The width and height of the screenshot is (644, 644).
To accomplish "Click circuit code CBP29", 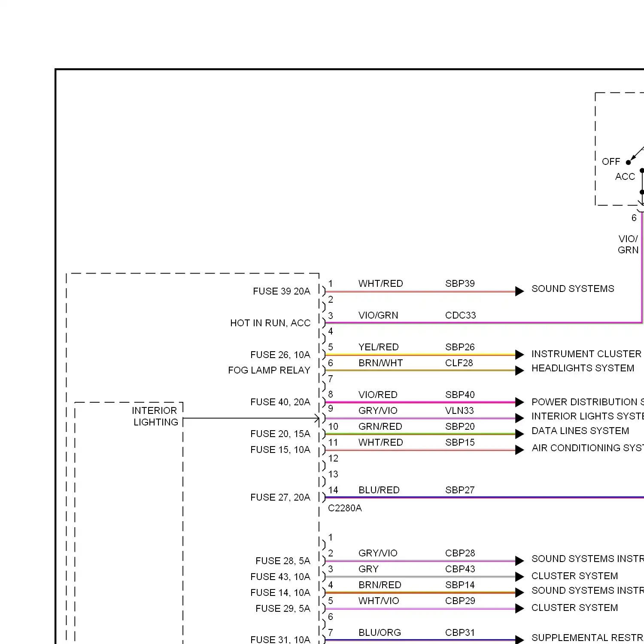I will point(460,601).
